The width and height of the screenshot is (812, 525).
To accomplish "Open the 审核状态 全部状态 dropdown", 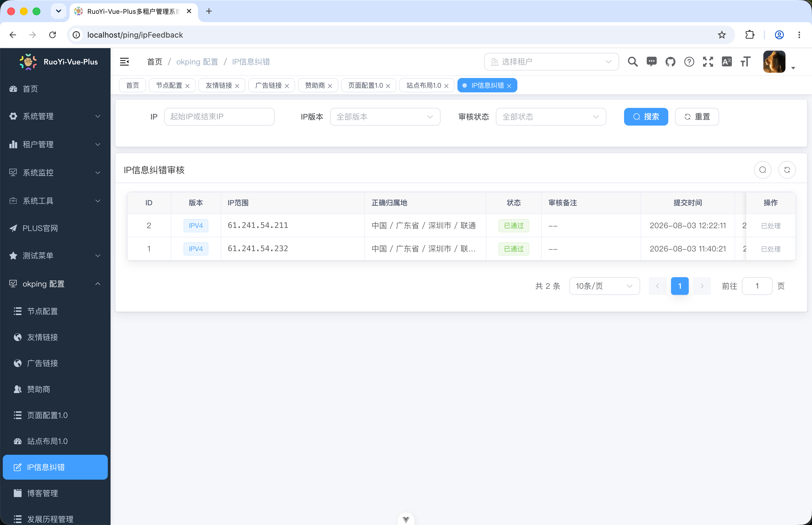I will click(551, 117).
